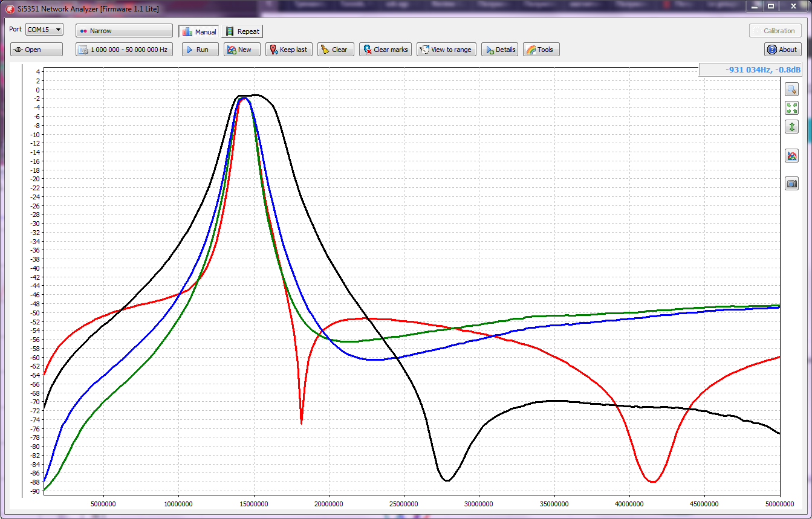This screenshot has height=519, width=812.
Task: Clear marks from the graph
Action: tap(385, 50)
